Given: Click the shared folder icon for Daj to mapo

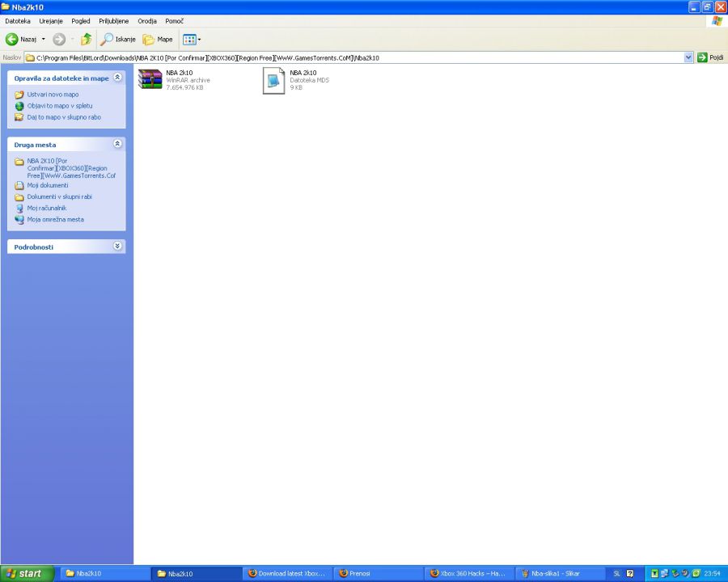Looking at the screenshot, I should click(19, 117).
